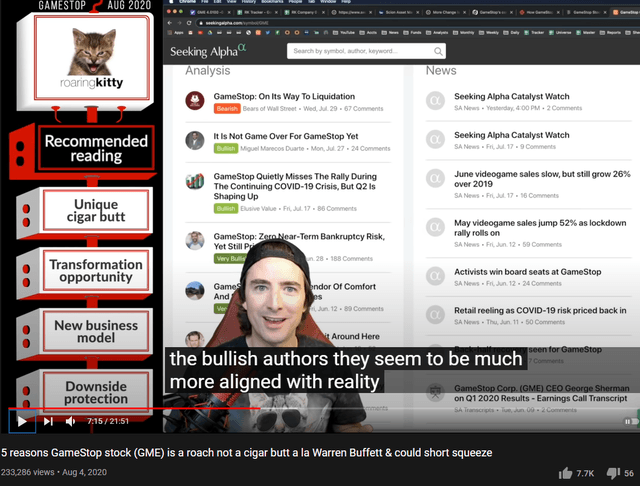Screen dimensions: 640x486
Task: Click Bears of Wall Street author avatar
Action: click(195, 100)
